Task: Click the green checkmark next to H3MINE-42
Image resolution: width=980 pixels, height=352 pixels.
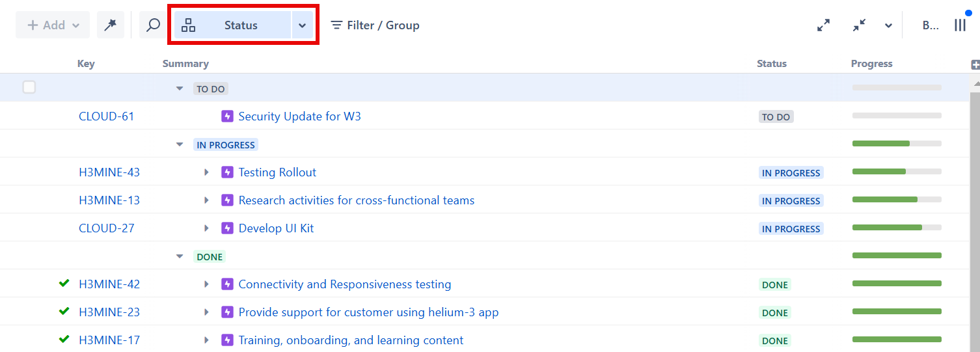Action: coord(64,284)
